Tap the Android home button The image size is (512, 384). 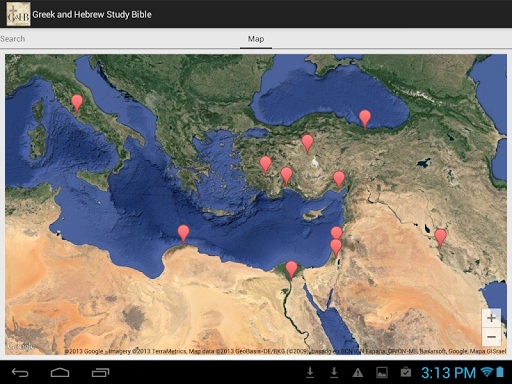60,372
